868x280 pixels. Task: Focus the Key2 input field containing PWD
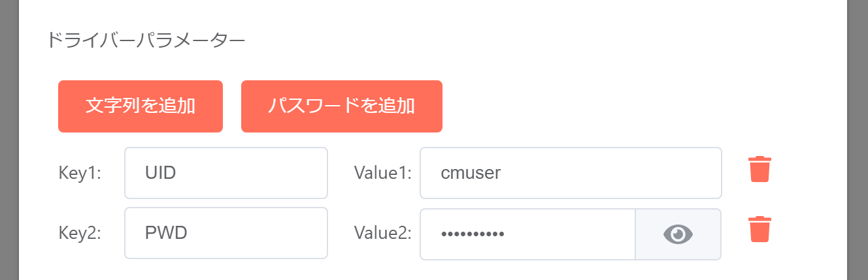(226, 233)
